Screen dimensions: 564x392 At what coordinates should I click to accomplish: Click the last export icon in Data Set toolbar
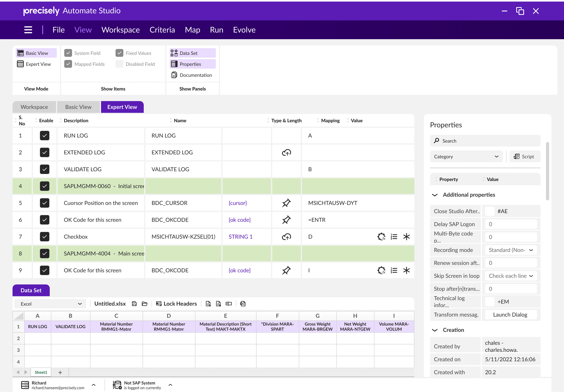point(243,304)
